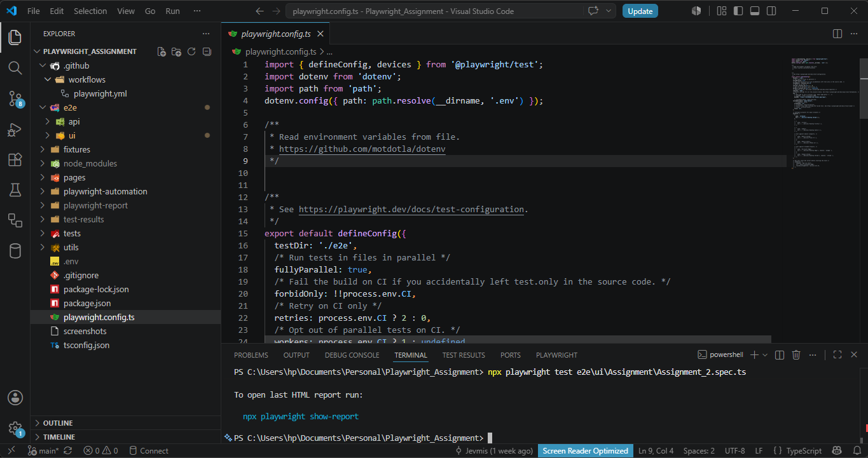The width and height of the screenshot is (868, 458).
Task: Open the Manage gear in activity bar
Action: [15, 428]
